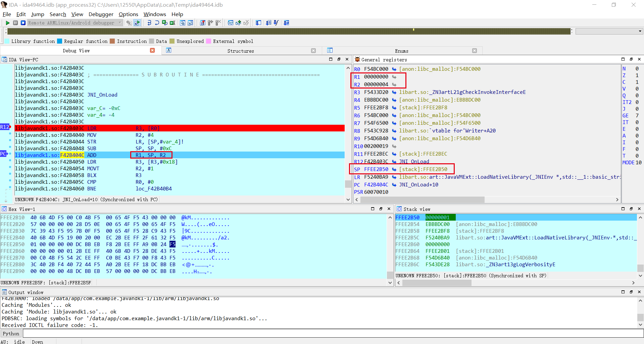The image size is (644, 344).
Task: Float the Output window panel
Action: point(623,292)
